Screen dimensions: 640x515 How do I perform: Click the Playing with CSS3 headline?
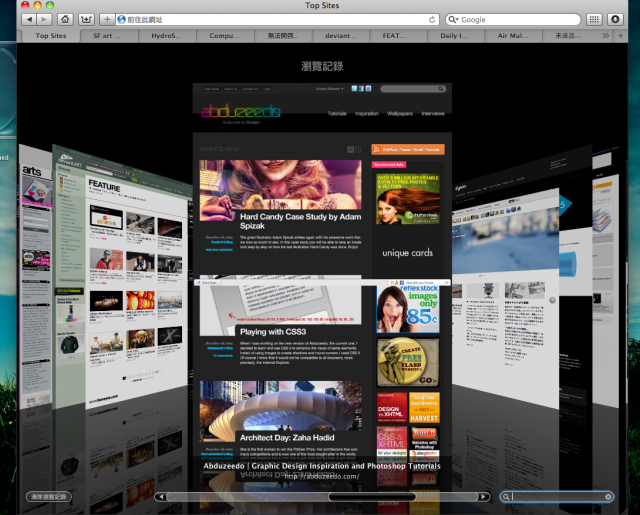pyautogui.click(x=273, y=332)
